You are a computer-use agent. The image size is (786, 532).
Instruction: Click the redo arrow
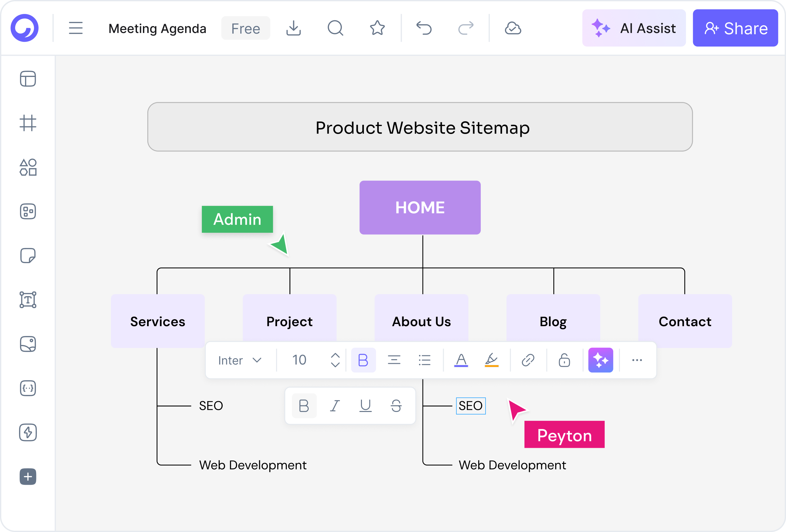pos(466,28)
